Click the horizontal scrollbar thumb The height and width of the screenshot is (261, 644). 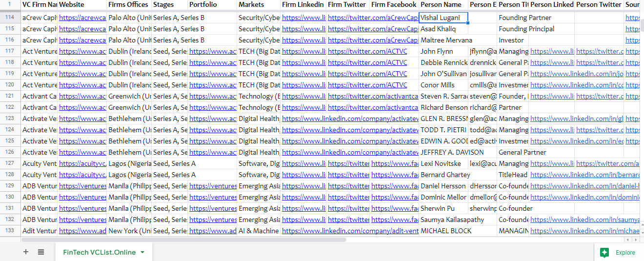pos(184,240)
